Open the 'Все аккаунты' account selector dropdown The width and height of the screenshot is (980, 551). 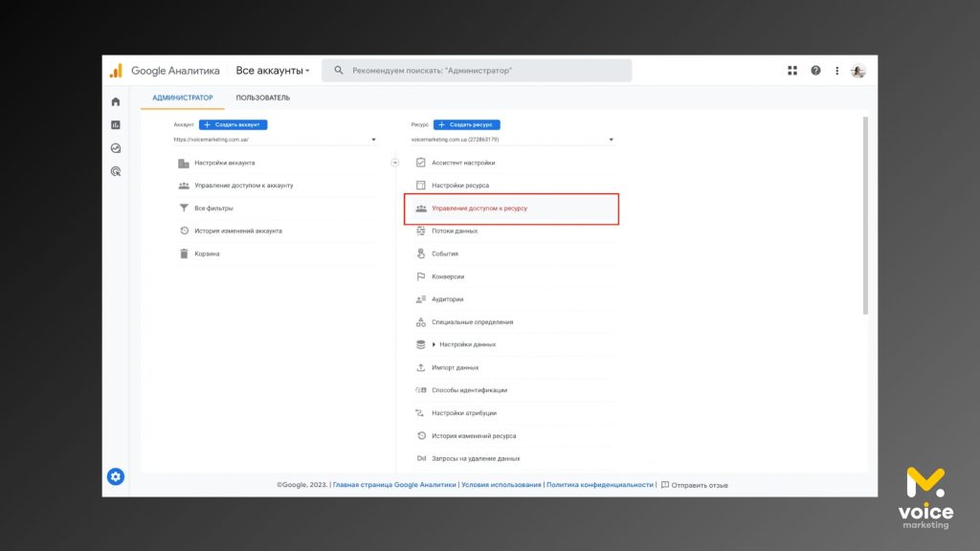pos(273,71)
